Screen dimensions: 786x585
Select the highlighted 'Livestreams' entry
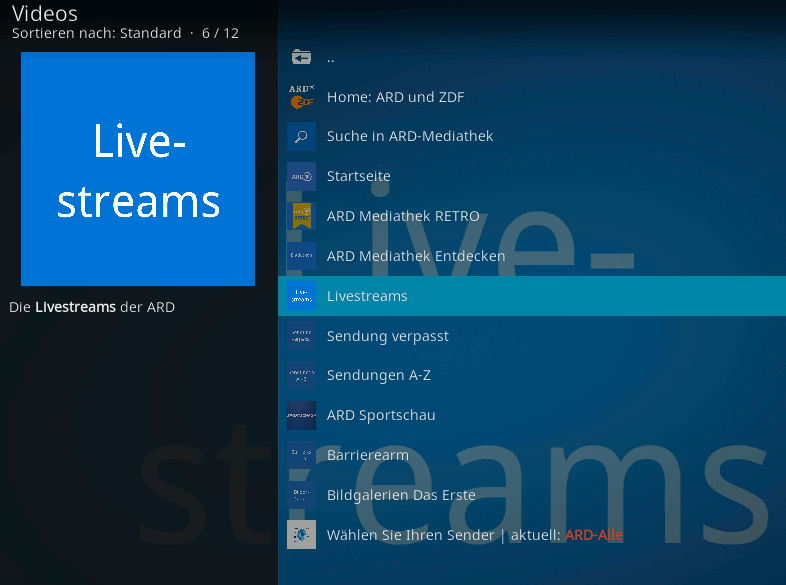(532, 296)
